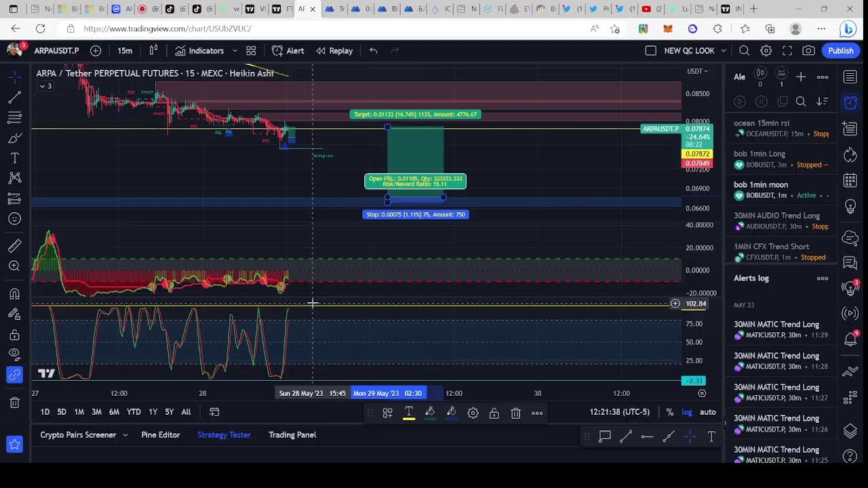Select the Ruler measure tool

coord(14,246)
